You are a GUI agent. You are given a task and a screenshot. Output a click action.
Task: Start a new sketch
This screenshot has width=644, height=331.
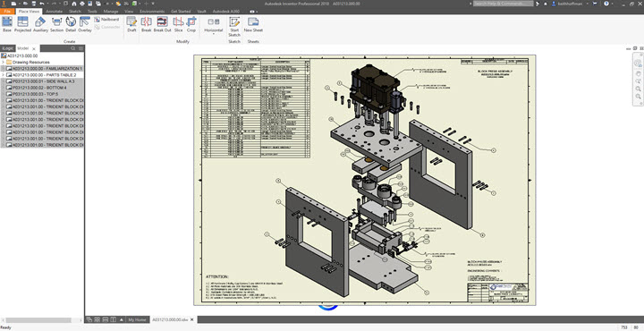(234, 27)
